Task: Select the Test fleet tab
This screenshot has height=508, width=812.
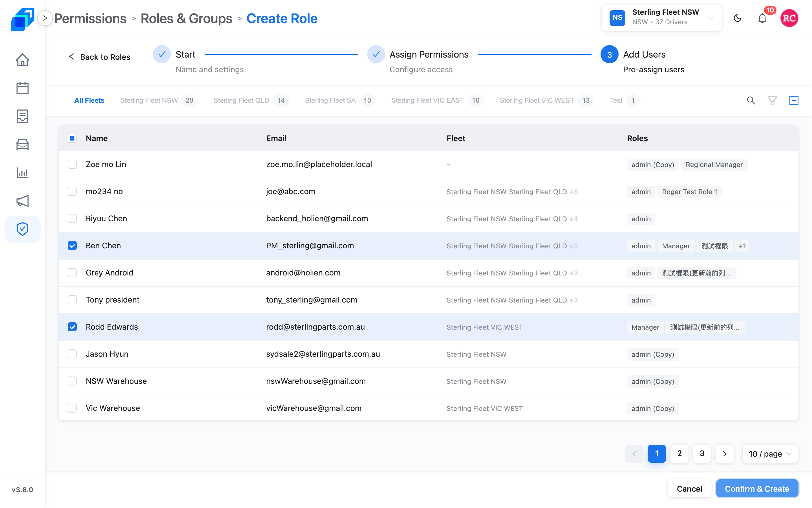Action: [625, 100]
